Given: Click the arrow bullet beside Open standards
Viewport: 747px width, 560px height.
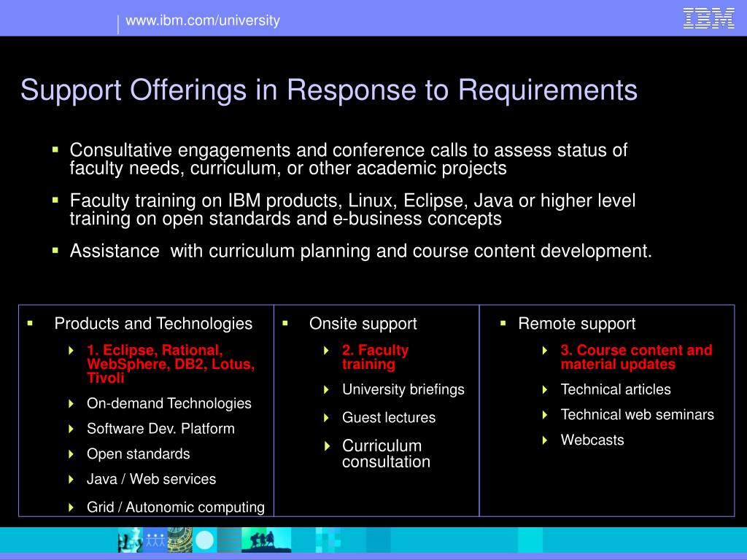Looking at the screenshot, I should 71,454.
